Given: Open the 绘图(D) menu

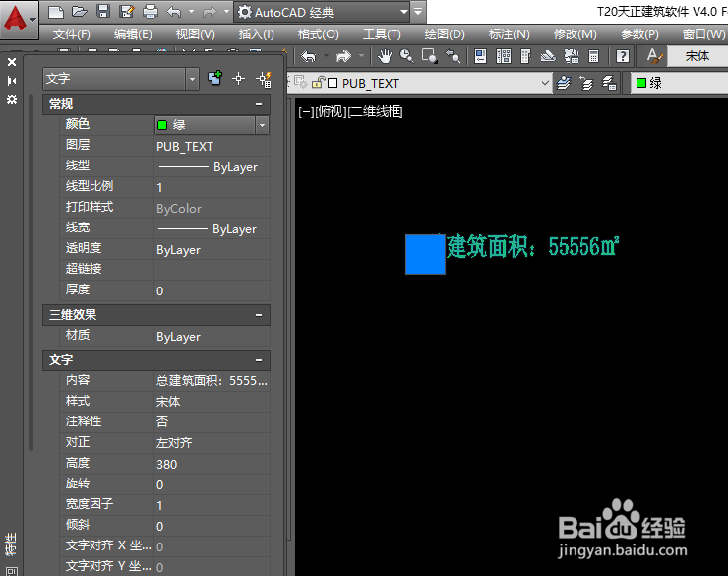Looking at the screenshot, I should (x=445, y=33).
